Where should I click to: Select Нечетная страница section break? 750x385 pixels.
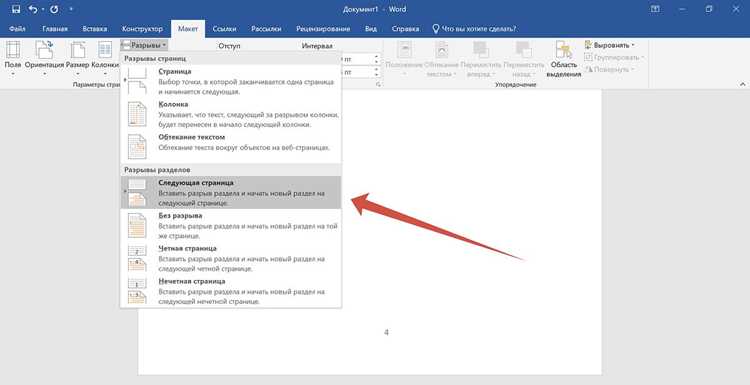[x=231, y=291]
